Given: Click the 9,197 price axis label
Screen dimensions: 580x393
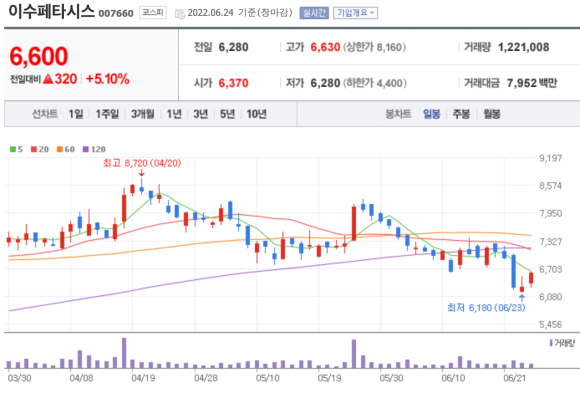Looking at the screenshot, I should pos(550,158).
